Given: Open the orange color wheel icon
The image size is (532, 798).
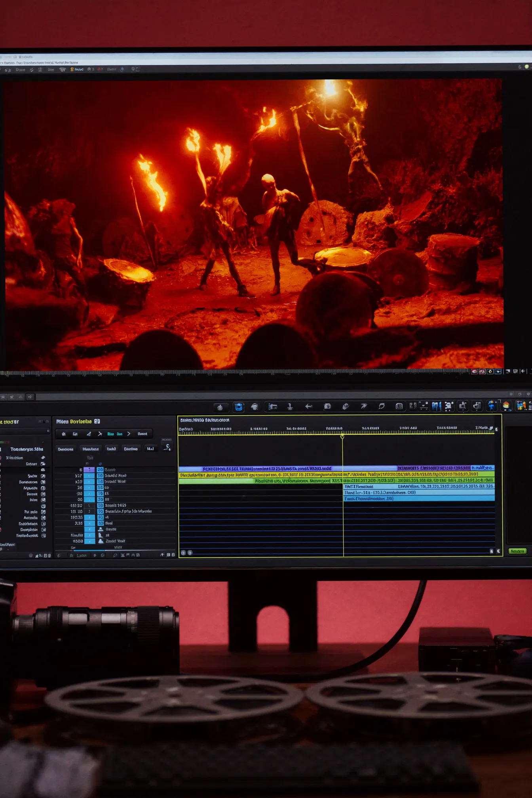Looking at the screenshot, I should (x=506, y=406).
